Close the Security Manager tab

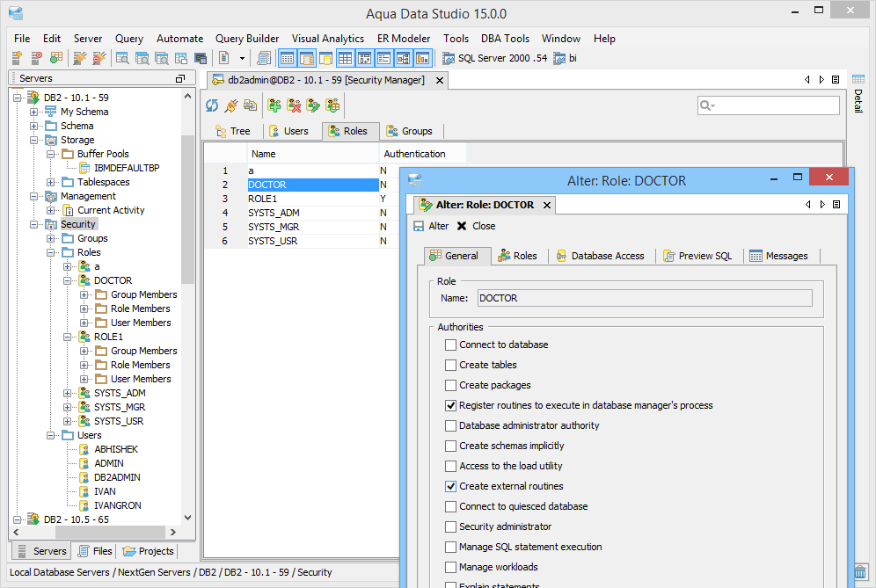440,80
